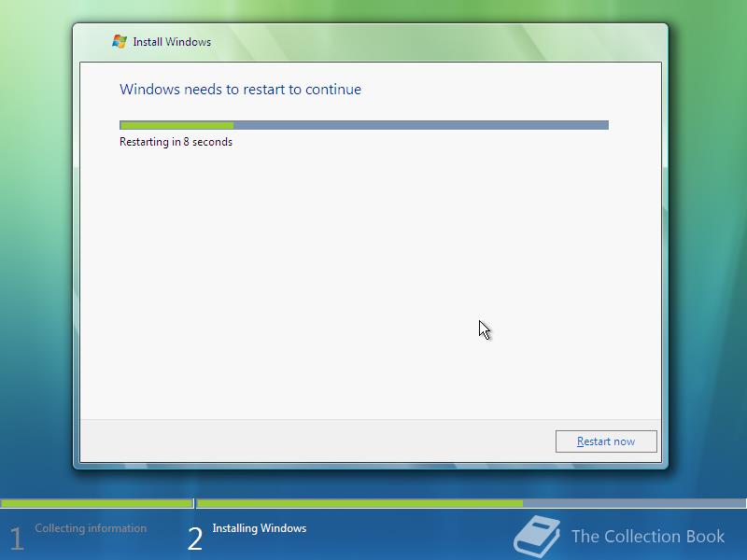Click step 2 Installing Windows label
The image size is (747, 560).
260,528
